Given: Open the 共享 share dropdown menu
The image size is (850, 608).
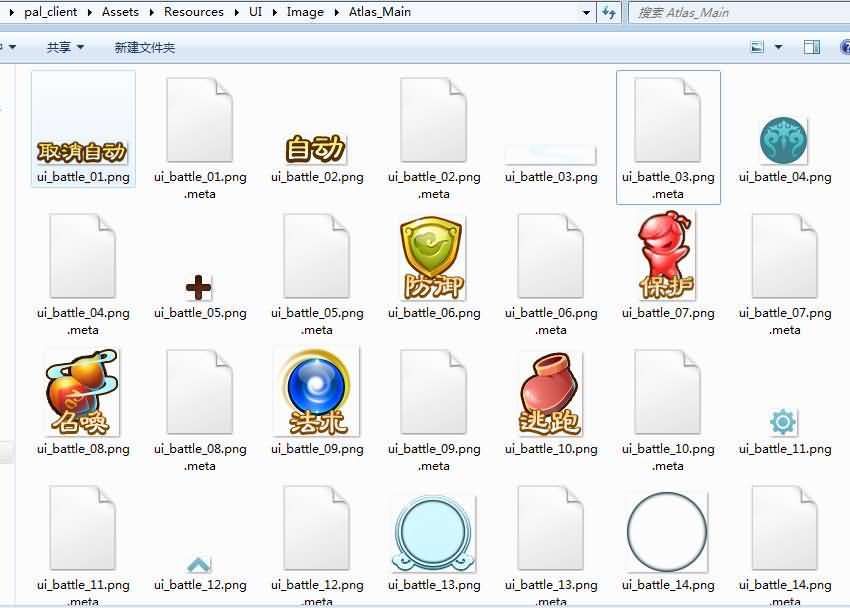Looking at the screenshot, I should coord(65,47).
